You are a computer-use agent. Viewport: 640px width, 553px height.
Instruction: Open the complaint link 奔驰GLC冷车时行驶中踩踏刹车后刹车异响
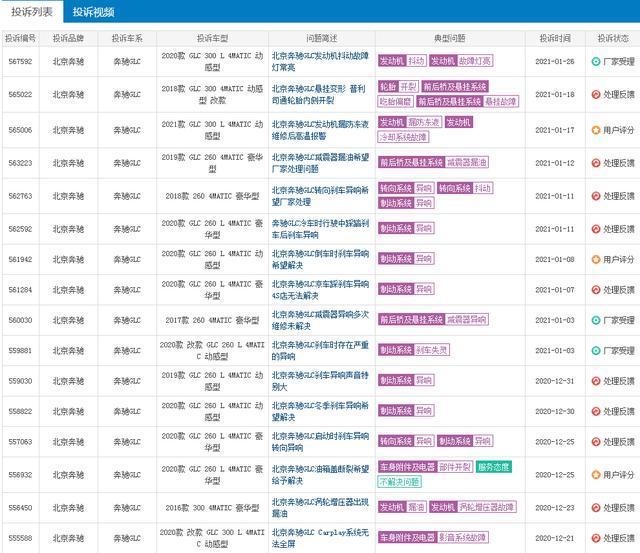(320, 229)
